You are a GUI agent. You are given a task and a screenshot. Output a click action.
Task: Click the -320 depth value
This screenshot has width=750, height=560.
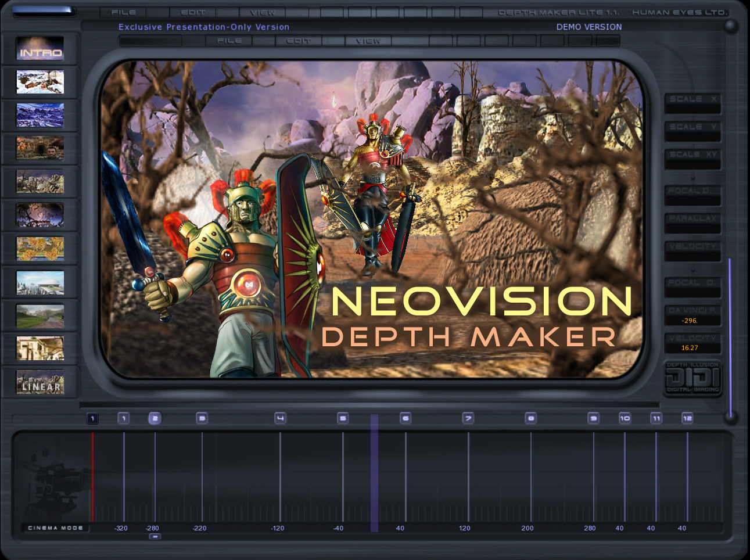(121, 528)
